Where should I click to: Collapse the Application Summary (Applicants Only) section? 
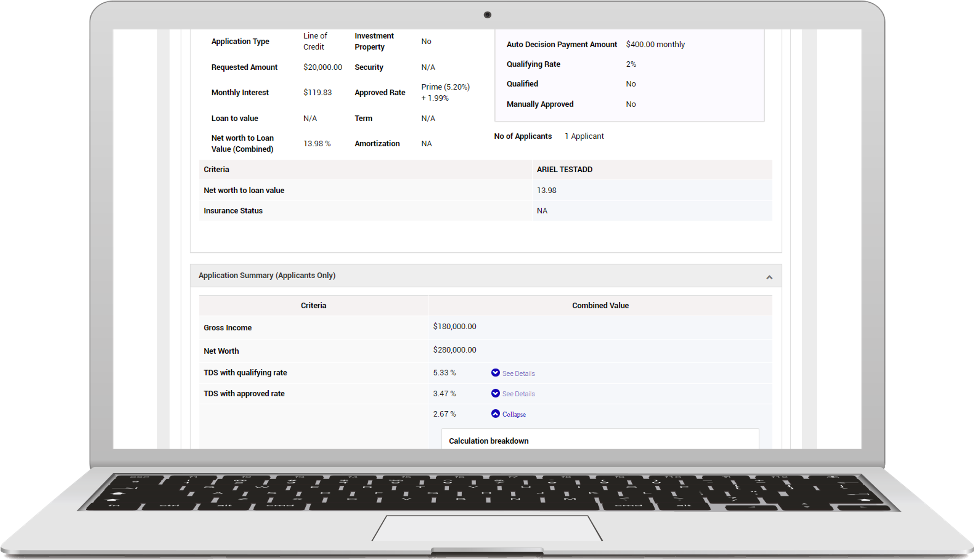(x=769, y=277)
